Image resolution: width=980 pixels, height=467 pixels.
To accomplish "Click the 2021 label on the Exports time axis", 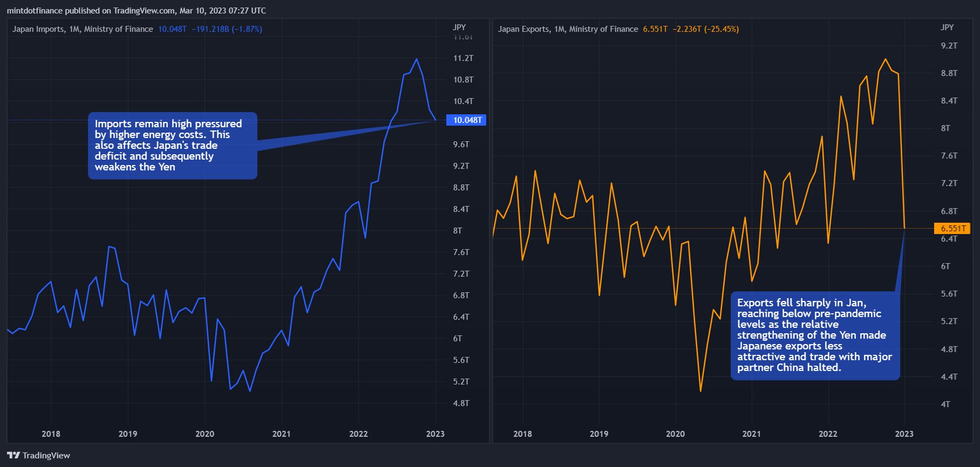I will click(752, 434).
